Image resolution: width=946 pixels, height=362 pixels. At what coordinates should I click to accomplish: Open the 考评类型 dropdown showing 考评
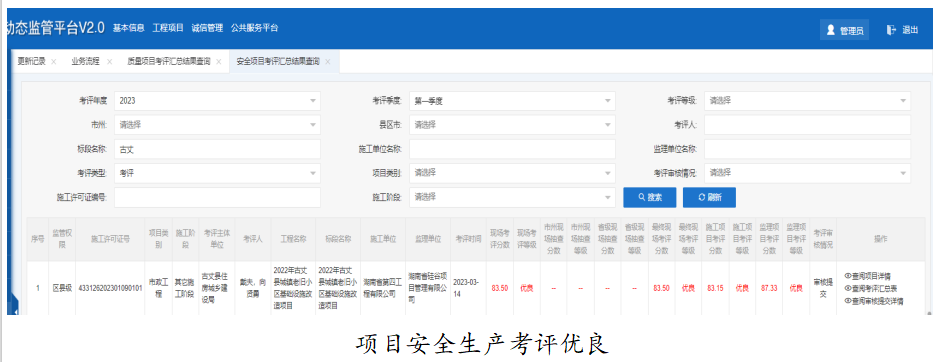coord(217,173)
